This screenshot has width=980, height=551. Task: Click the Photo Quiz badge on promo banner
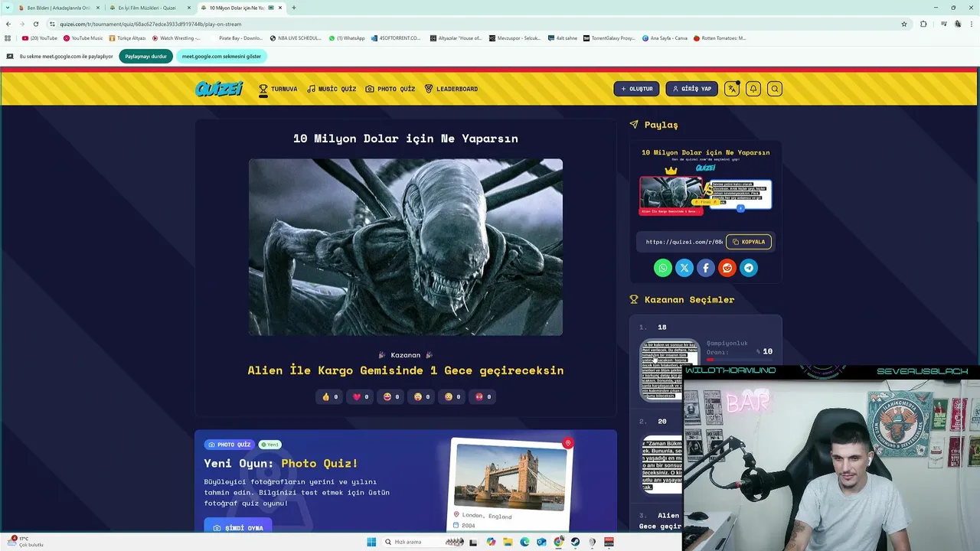pos(229,445)
